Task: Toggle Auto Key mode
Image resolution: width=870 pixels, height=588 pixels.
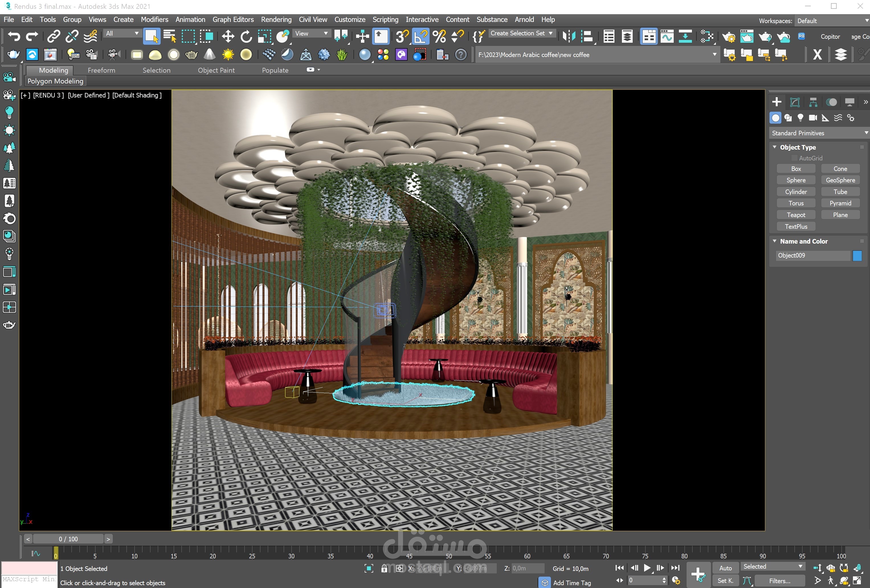Action: (x=725, y=568)
